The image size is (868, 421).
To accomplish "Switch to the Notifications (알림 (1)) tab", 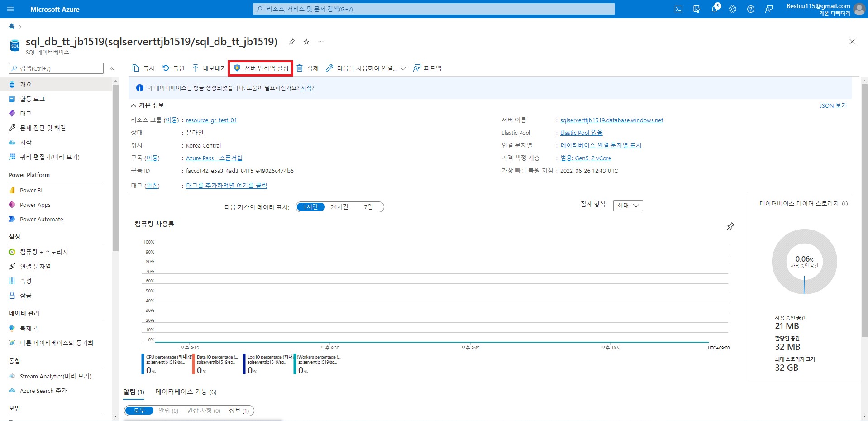I will (134, 392).
